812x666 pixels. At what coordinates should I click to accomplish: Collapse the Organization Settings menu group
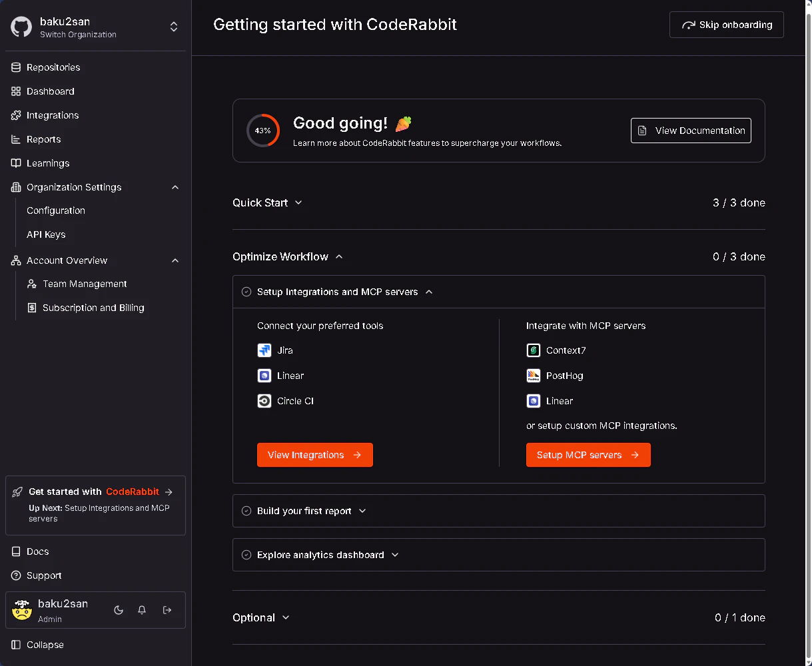pos(175,187)
